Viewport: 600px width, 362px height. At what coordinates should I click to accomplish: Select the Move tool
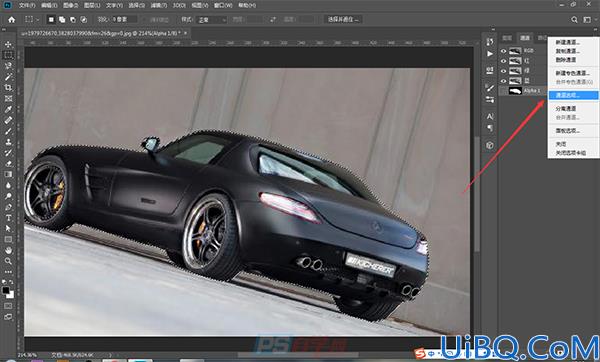(x=8, y=44)
